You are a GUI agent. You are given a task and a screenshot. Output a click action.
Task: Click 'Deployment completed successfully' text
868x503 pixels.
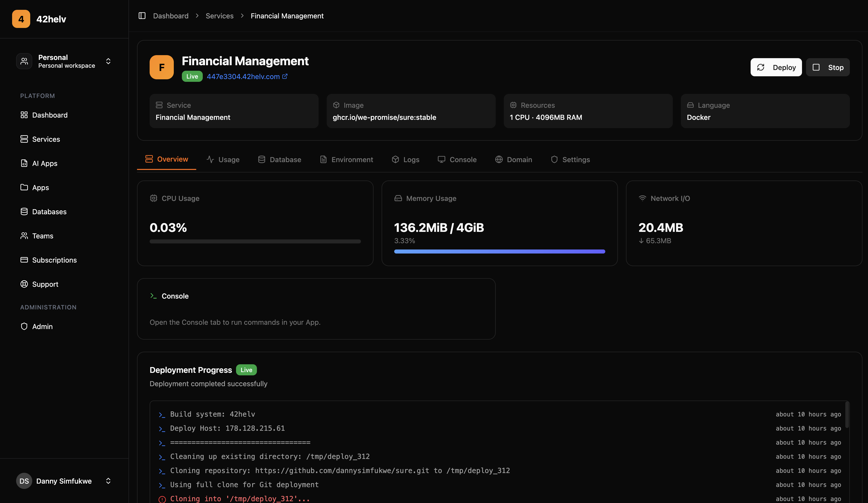coord(208,383)
